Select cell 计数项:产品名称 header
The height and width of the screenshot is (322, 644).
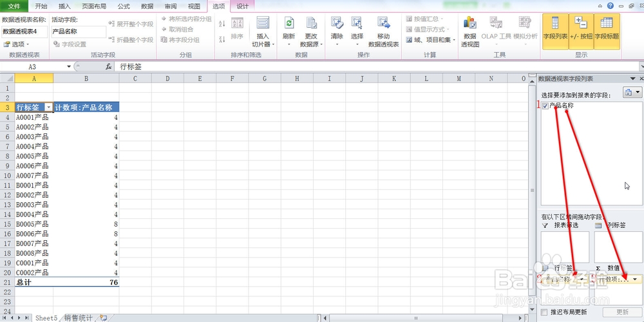click(x=86, y=107)
